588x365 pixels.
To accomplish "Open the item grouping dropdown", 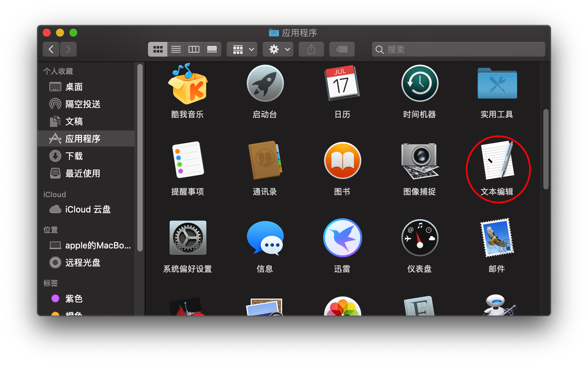I will (242, 49).
